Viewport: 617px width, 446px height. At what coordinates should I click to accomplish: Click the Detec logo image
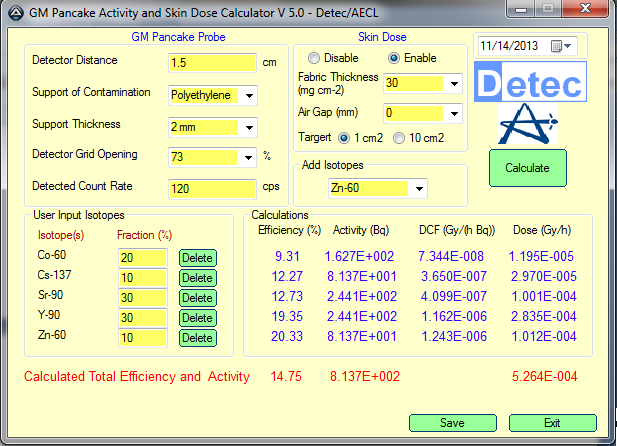(x=530, y=81)
